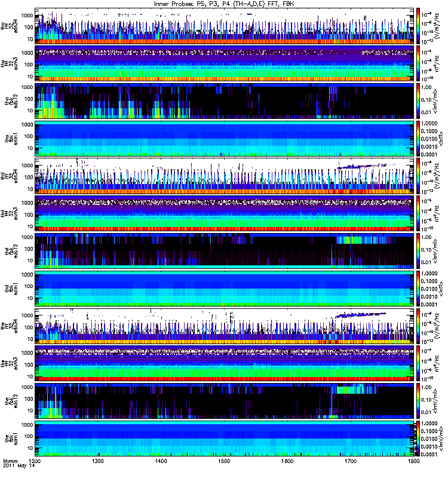Click the rising emission band in the fff edc34 panel
This screenshot has height=478, width=448.
coord(360,315)
